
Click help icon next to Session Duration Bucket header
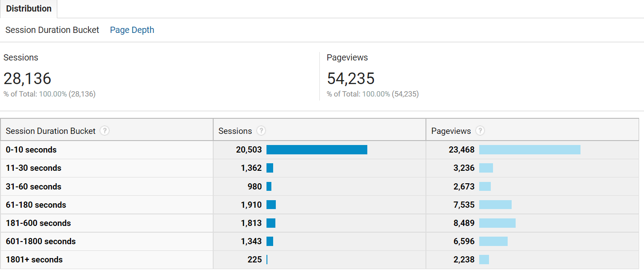pyautogui.click(x=104, y=131)
